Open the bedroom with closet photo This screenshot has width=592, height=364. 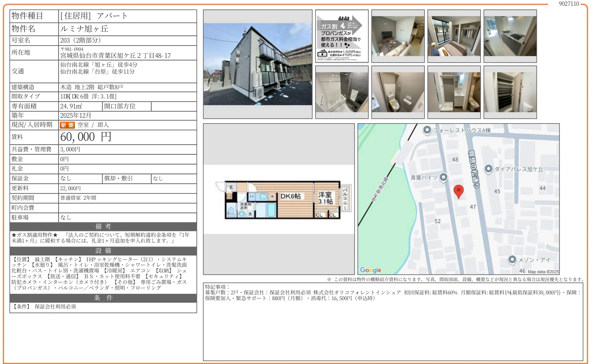pyautogui.click(x=454, y=36)
